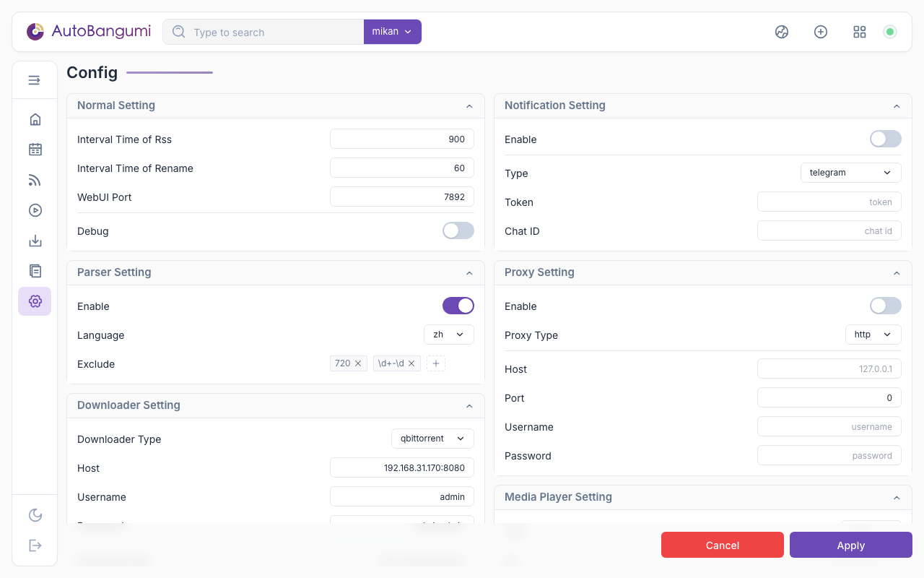Click the Interval Time of Rss field

pyautogui.click(x=401, y=139)
